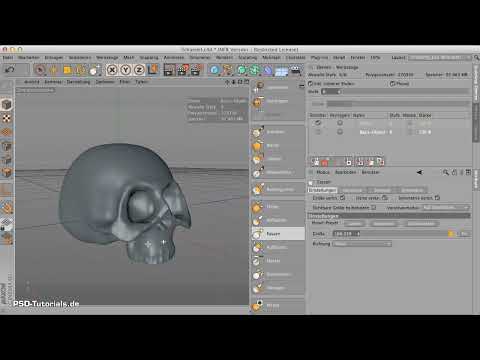Viewport: 480px width, 360px height.
Task: Adjust the Stufe level slider
Action: click(x=395, y=91)
